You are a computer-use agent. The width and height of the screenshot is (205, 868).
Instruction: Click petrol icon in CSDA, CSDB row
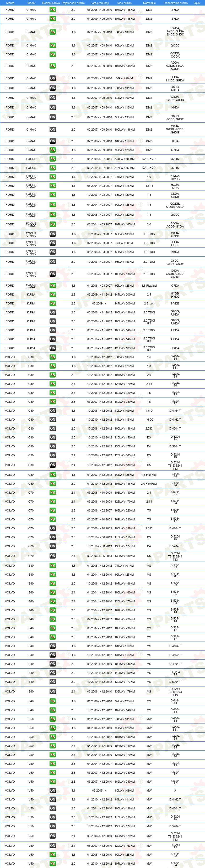[53, 195]
